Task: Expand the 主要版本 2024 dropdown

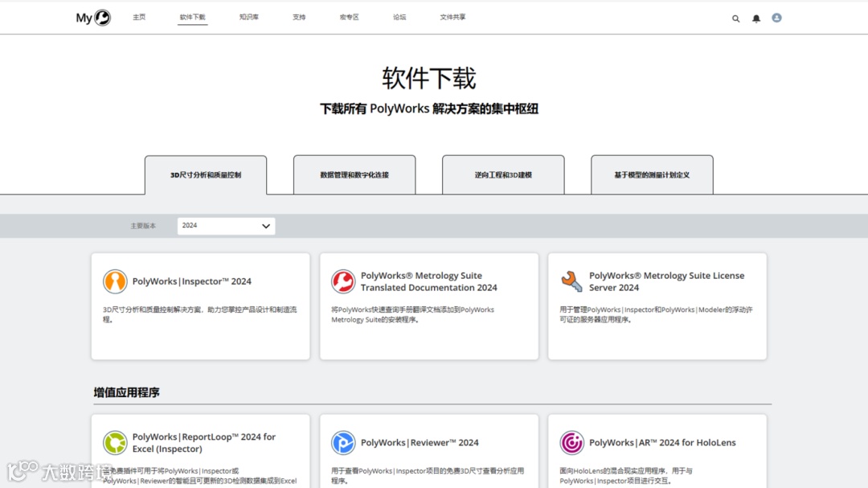Action: coord(226,226)
